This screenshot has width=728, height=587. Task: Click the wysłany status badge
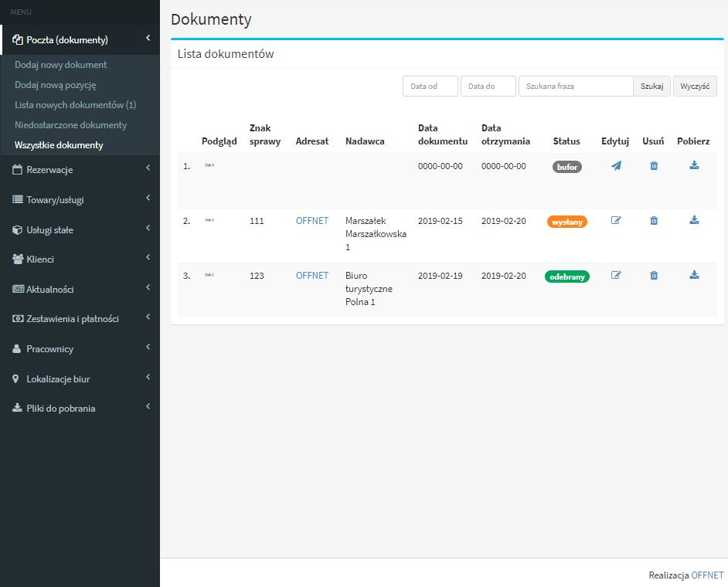(x=567, y=222)
